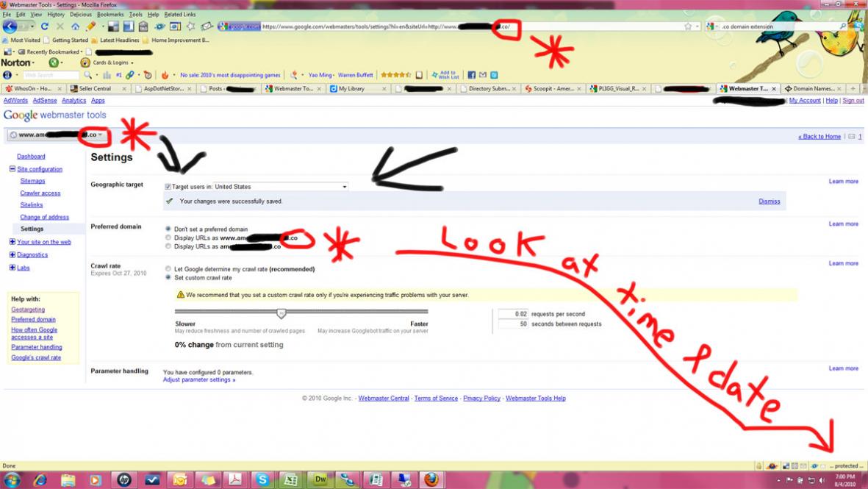Image resolution: width=868 pixels, height=489 pixels.
Task: Open Excel from the taskbar
Action: [x=290, y=479]
